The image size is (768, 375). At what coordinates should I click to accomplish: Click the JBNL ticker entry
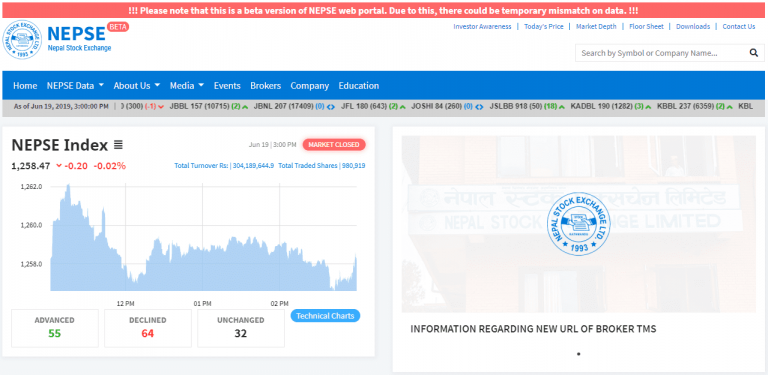click(x=293, y=106)
